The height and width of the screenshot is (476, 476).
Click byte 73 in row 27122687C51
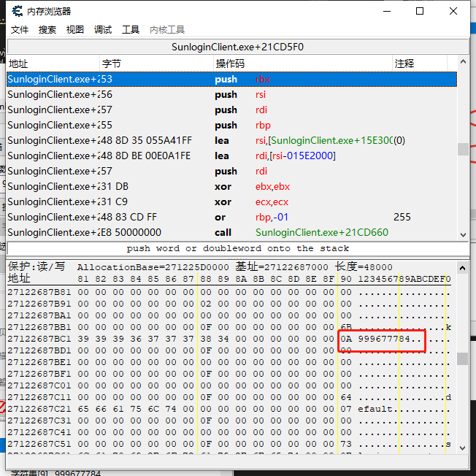point(346,444)
